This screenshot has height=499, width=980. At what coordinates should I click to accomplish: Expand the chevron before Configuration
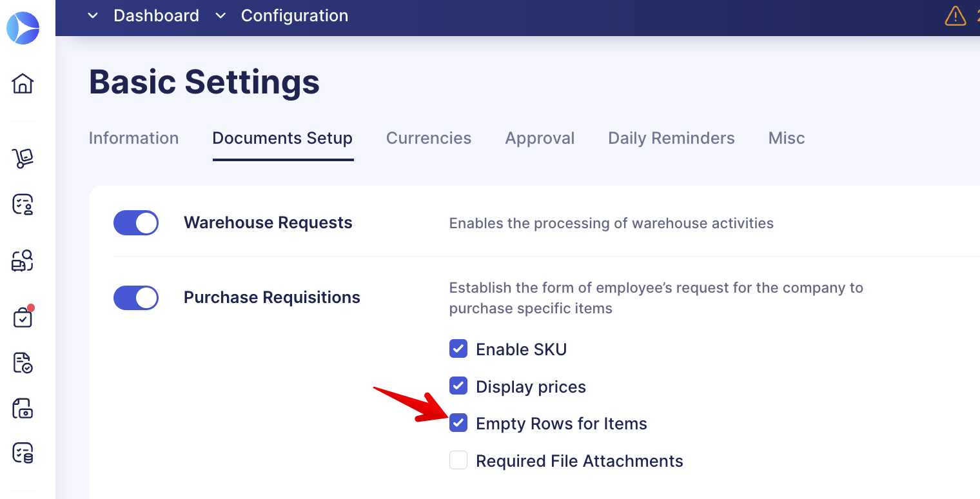tap(220, 15)
